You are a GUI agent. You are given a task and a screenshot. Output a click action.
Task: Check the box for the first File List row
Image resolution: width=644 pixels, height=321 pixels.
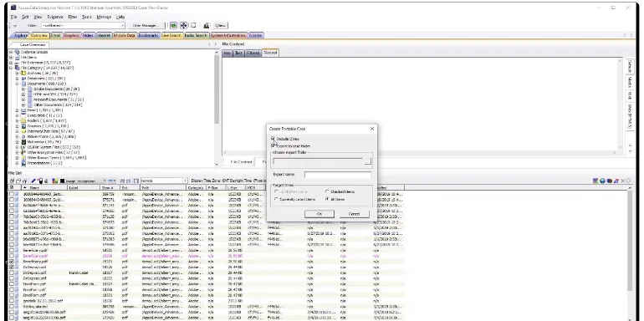click(x=12, y=194)
